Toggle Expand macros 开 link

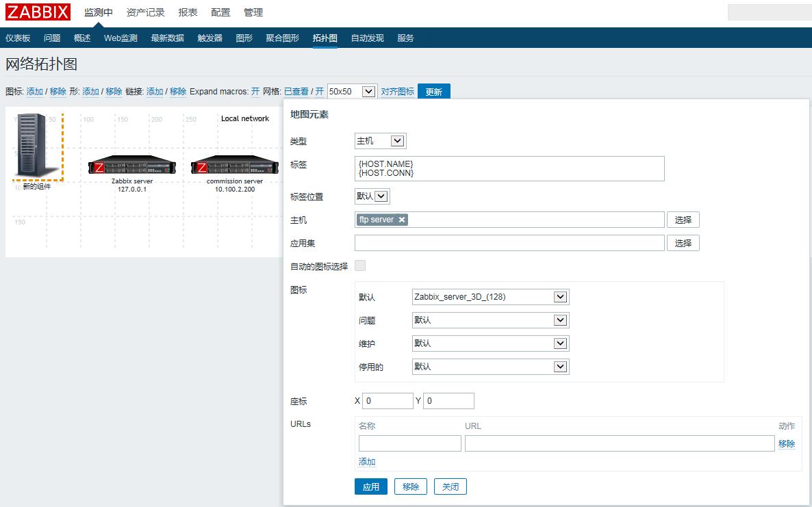coord(255,92)
